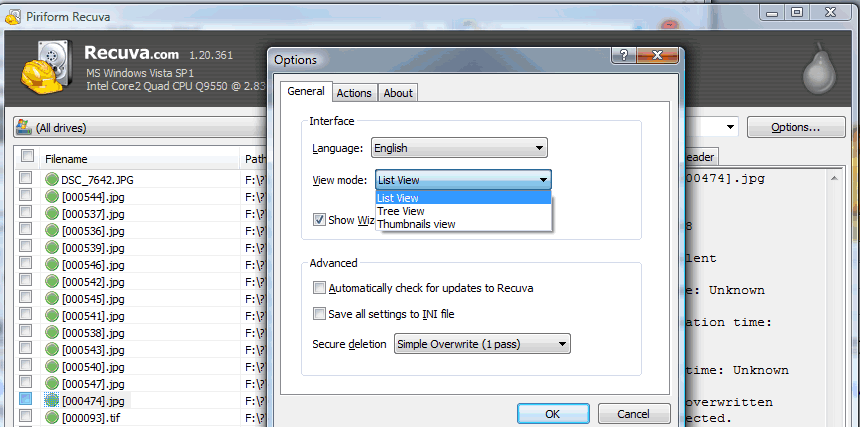Click the Piriform pear logo icon
The height and width of the screenshot is (427, 860).
(819, 69)
